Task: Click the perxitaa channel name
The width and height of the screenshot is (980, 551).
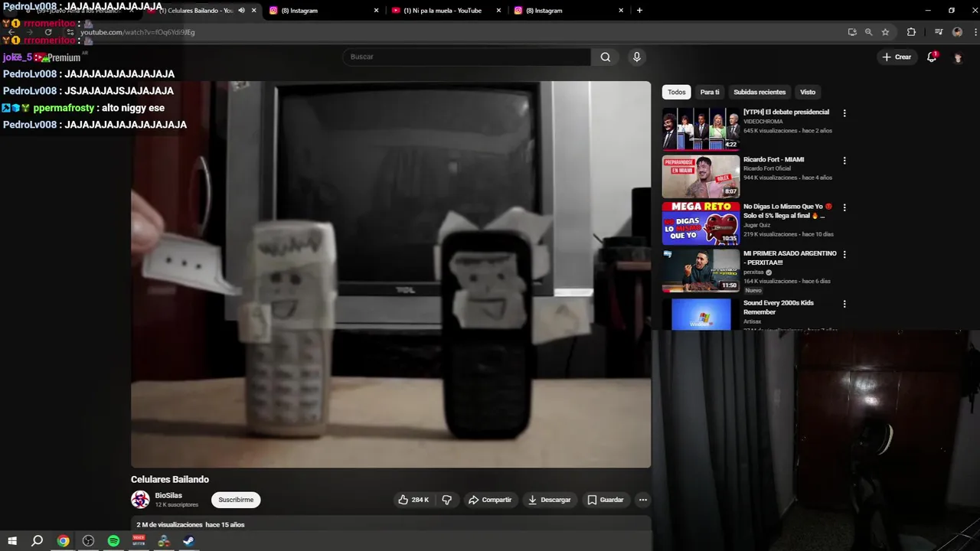Action: coord(754,272)
